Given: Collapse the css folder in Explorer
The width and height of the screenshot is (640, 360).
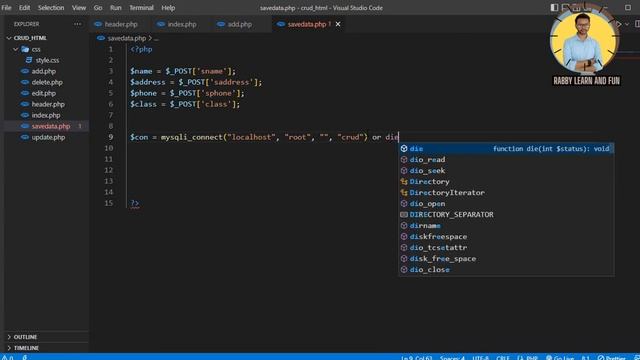Looking at the screenshot, I should coord(16,49).
